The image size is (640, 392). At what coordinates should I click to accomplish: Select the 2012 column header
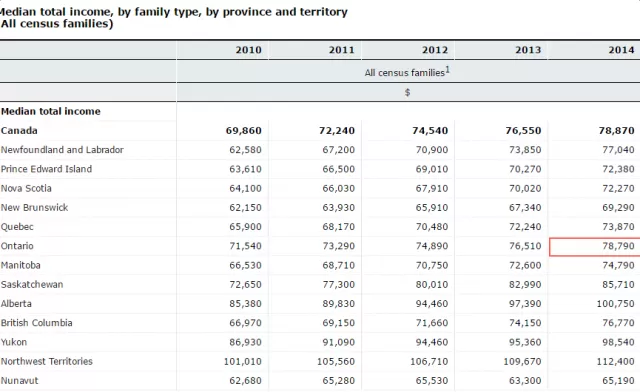point(435,50)
